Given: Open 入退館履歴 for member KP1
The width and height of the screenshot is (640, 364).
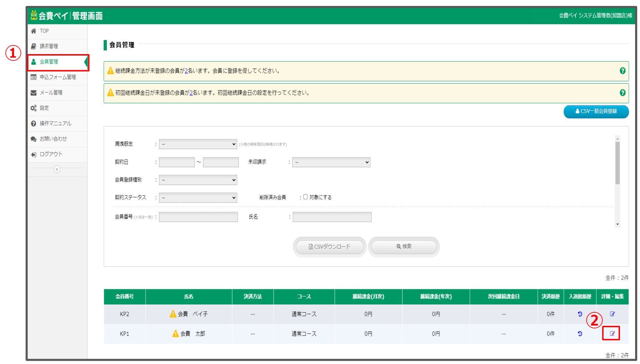Looking at the screenshot, I should pos(580,334).
